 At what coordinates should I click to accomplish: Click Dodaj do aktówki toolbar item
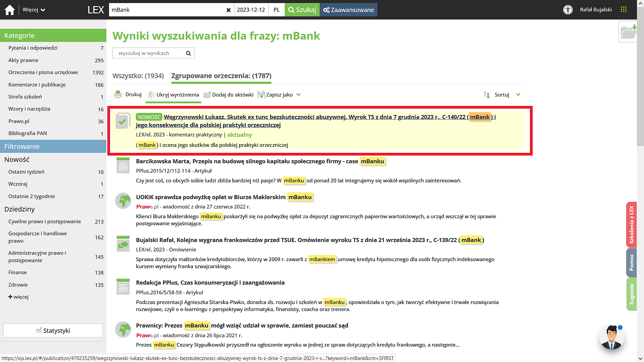pyautogui.click(x=228, y=95)
